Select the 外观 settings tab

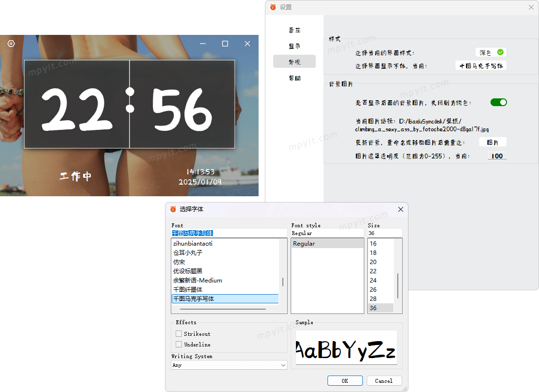(294, 62)
